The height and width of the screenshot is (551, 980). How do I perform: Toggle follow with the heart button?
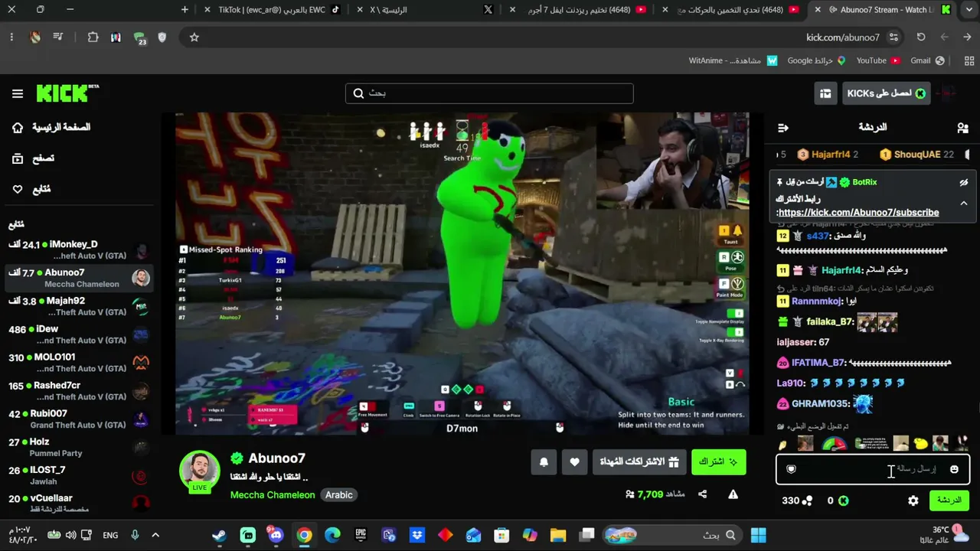click(x=574, y=462)
